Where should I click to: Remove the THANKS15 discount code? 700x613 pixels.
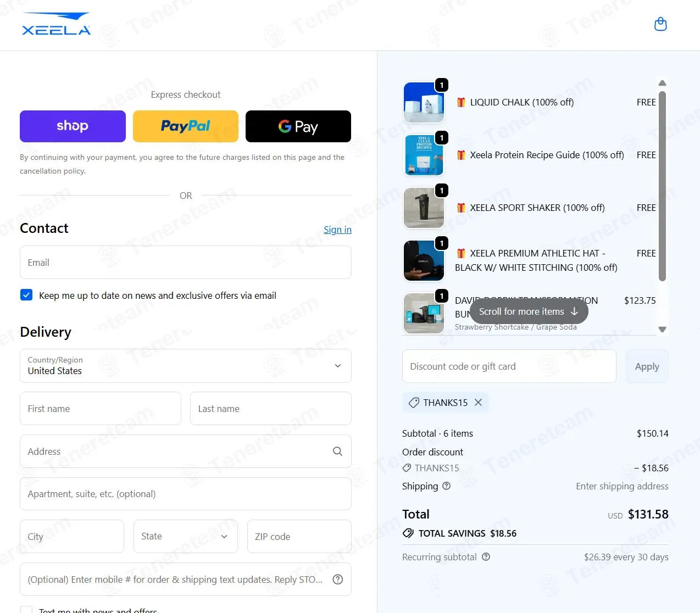479,403
